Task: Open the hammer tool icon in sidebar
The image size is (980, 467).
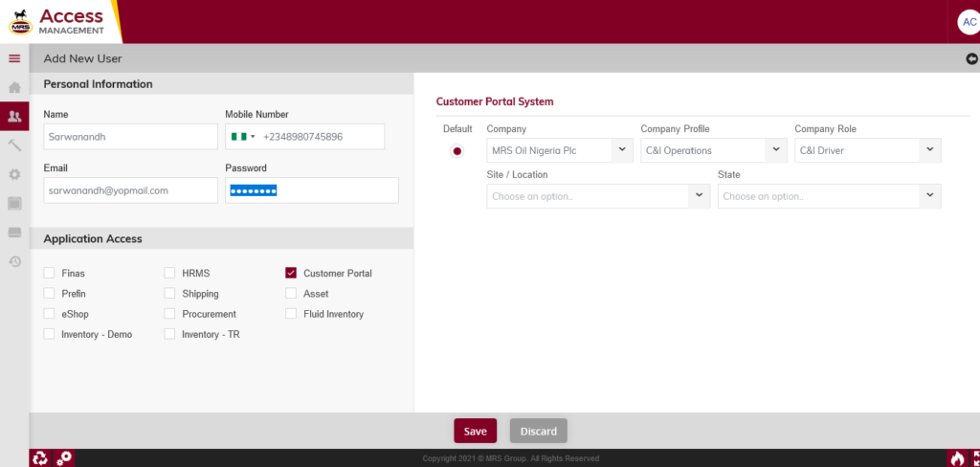Action: pos(14,145)
